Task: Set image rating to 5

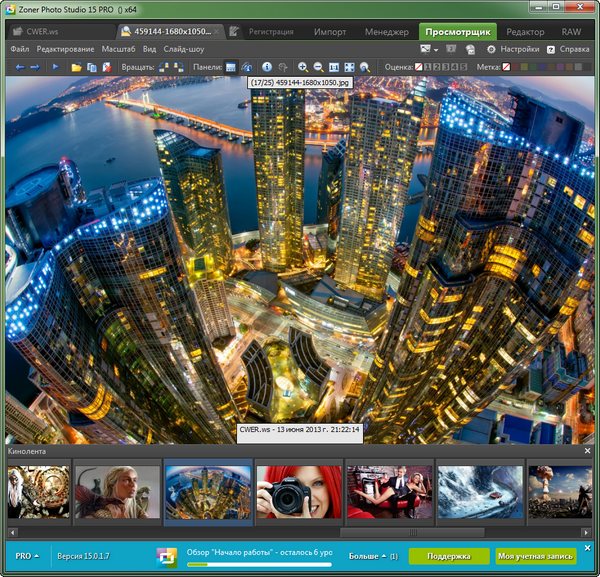Action: tap(461, 67)
